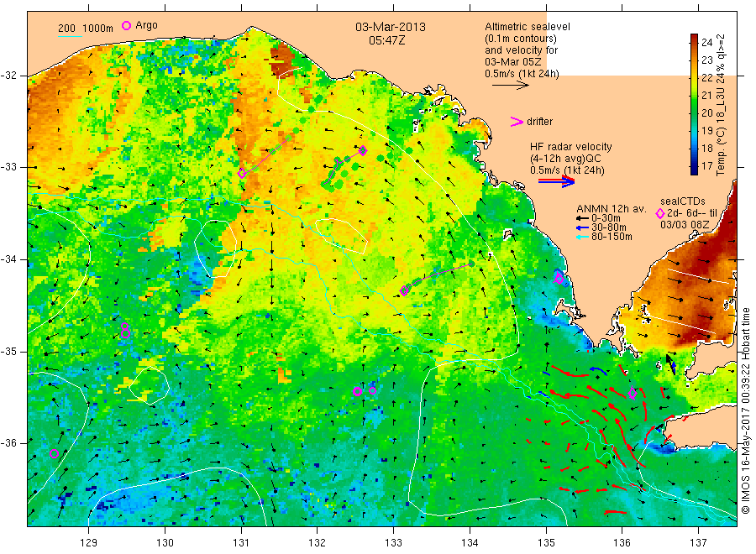The width and height of the screenshot is (756, 554).
Task: Click the vertical 'Temp. (°C)' colorbar title
Action: 721,105
